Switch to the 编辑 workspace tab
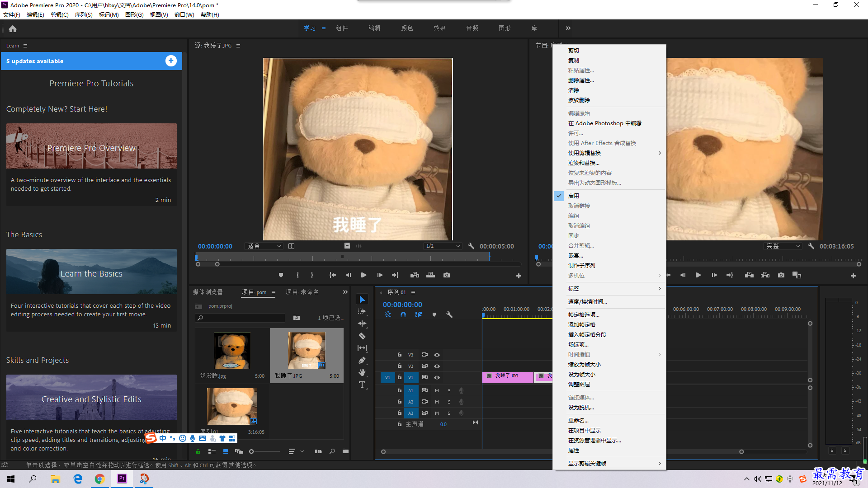868x488 pixels. pos(374,28)
